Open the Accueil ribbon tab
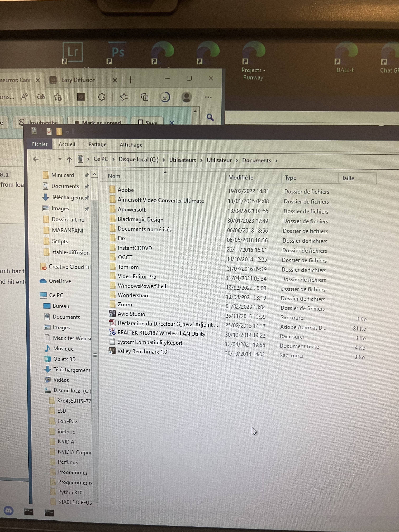Image resolution: width=399 pixels, height=532 pixels. [x=67, y=144]
